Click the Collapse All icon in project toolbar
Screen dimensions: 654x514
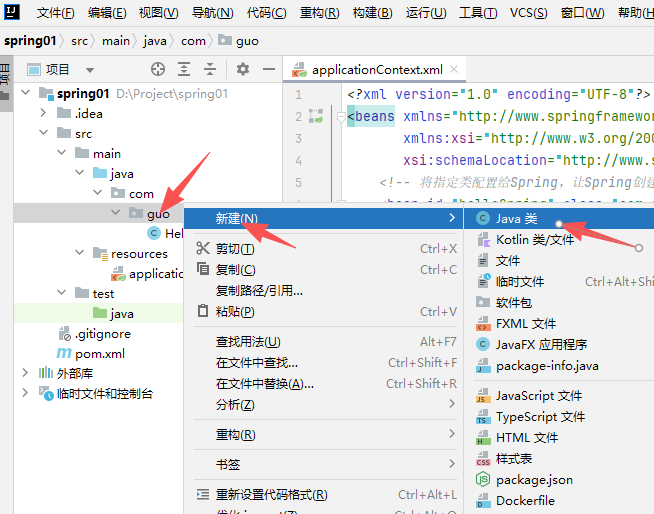pyautogui.click(x=210, y=69)
